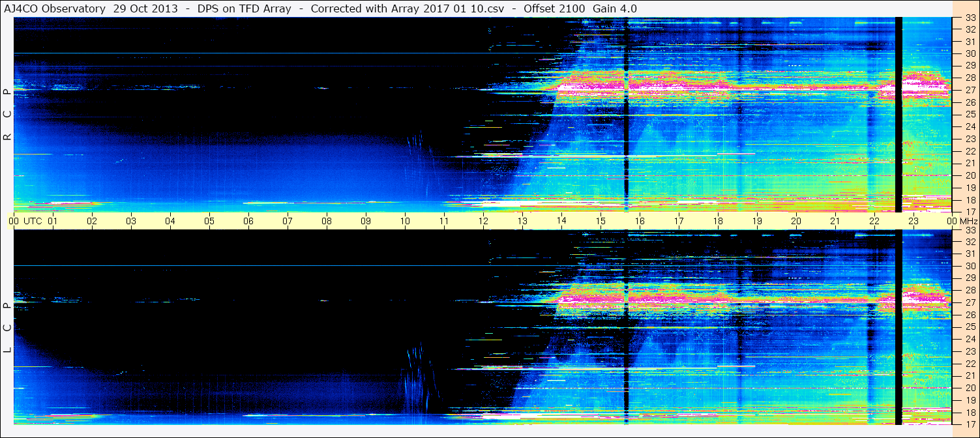Click the black data gap in the RCP spectrogram
Viewport: 980px width, 438px height.
898,115
